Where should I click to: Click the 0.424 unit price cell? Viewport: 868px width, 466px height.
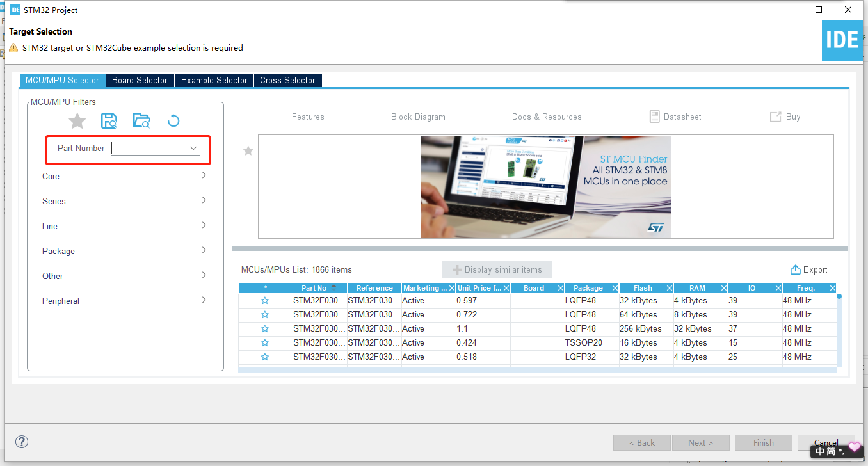[x=483, y=342]
